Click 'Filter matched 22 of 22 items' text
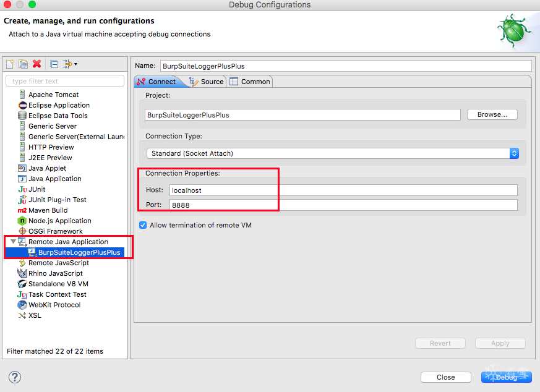 tap(55, 351)
